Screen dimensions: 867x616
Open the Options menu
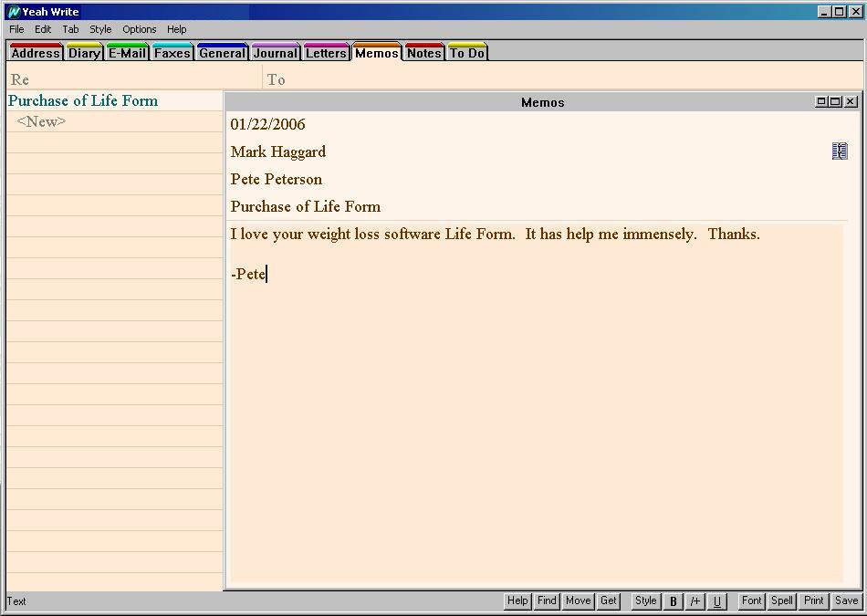pyautogui.click(x=140, y=29)
